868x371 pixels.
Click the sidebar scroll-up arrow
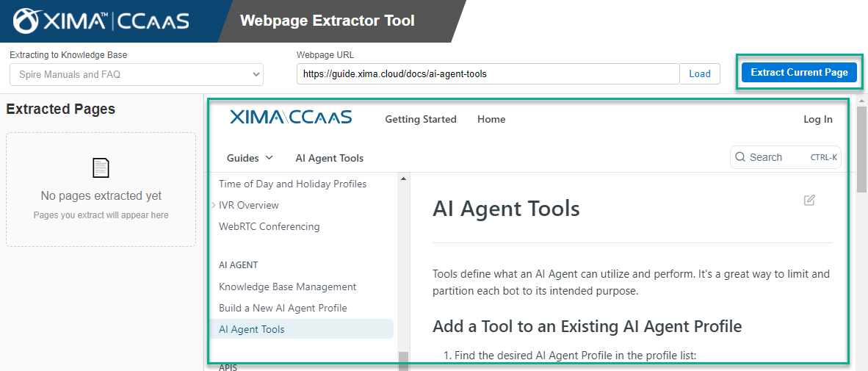click(403, 179)
